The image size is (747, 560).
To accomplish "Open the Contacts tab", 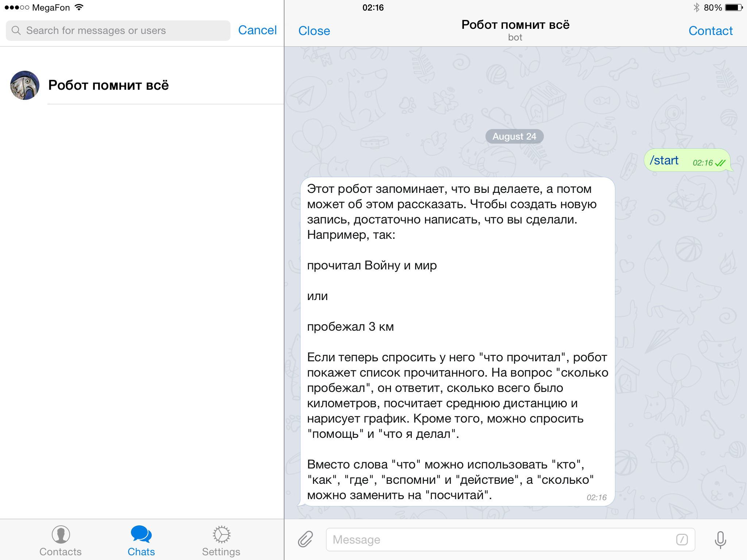I will pos(59,539).
